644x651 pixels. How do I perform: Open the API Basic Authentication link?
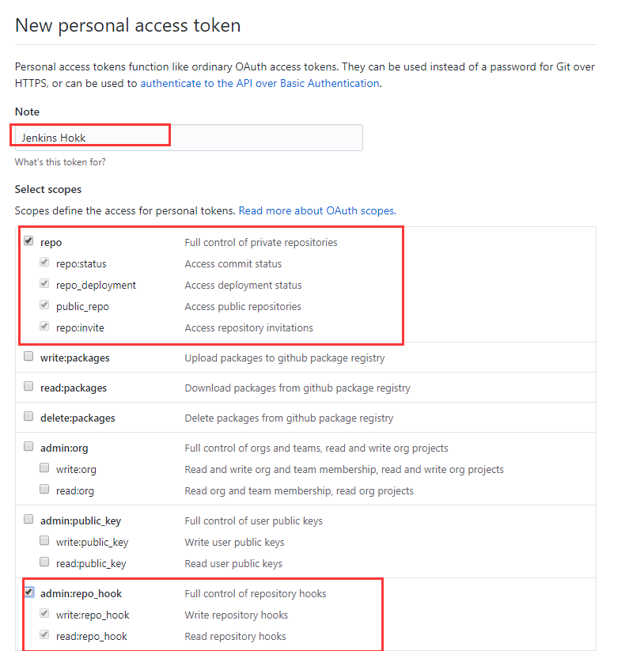click(259, 83)
